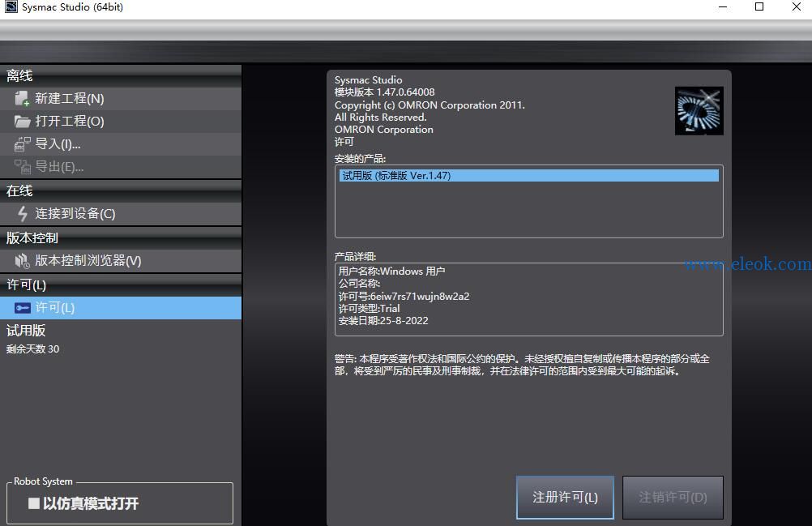Maximize the Sysmac Studio window
The height and width of the screenshot is (526, 812).
click(x=759, y=6)
